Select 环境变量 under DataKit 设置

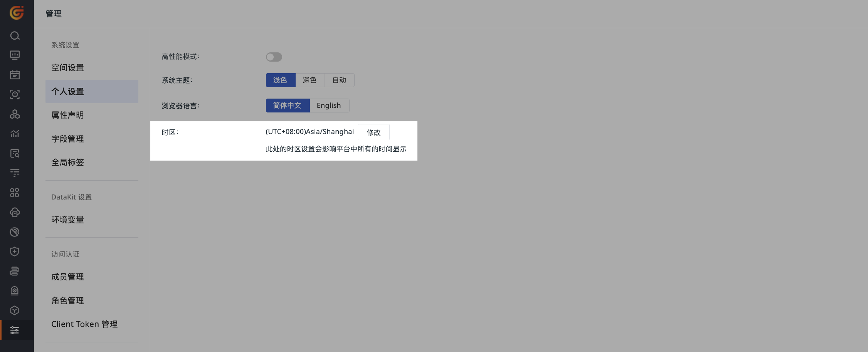(68, 220)
